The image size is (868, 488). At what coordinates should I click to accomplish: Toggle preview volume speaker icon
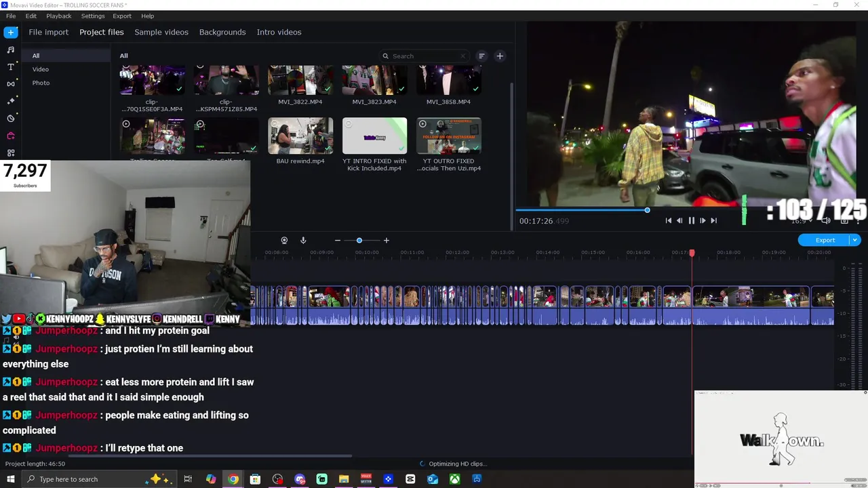tap(825, 220)
